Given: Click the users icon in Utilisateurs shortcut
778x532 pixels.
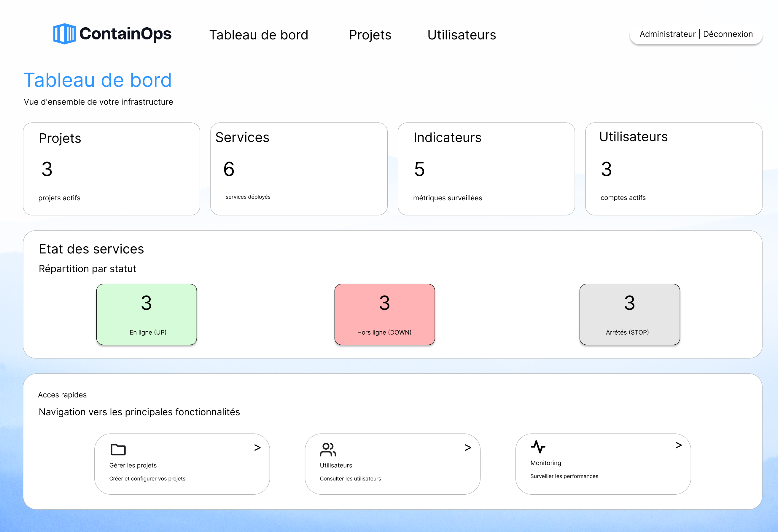Looking at the screenshot, I should 328,449.
